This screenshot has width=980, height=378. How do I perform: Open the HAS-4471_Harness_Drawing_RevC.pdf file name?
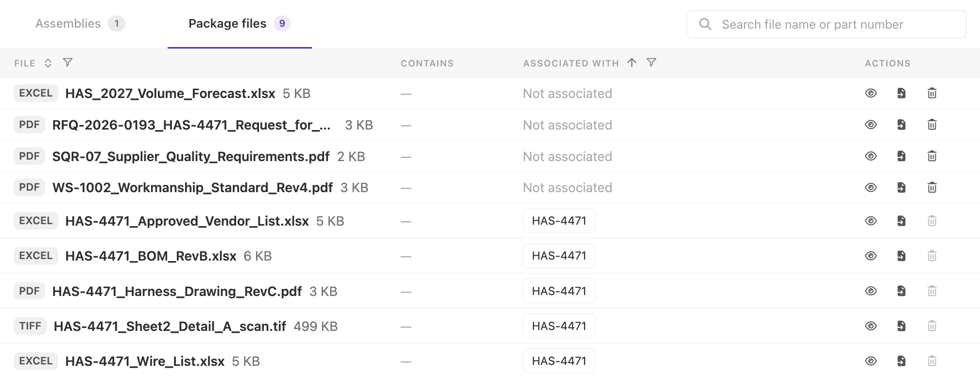pos(177,291)
